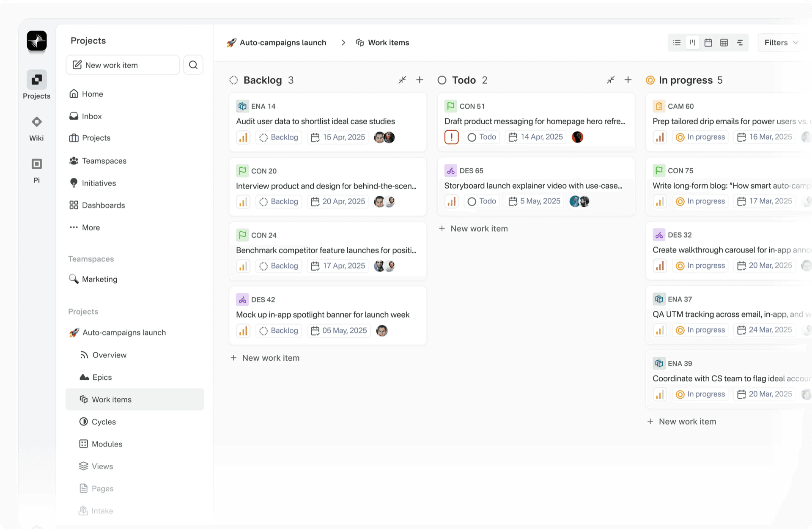Change Backlog state on CON 24 card
The height and width of the screenshot is (529, 812).
coord(279,266)
